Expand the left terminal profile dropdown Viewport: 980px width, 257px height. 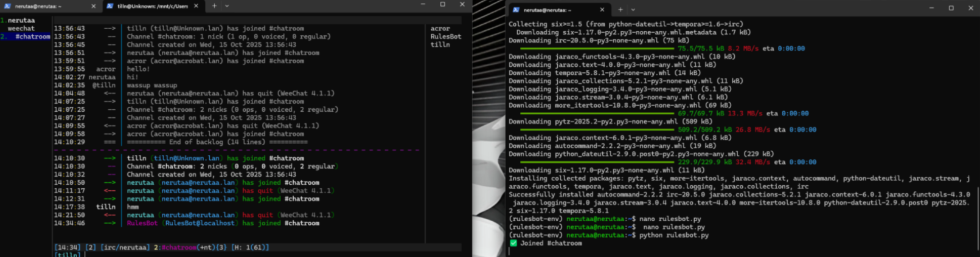tap(227, 6)
